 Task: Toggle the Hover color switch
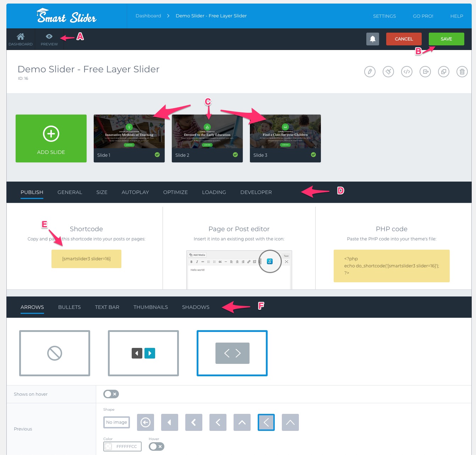tap(157, 446)
